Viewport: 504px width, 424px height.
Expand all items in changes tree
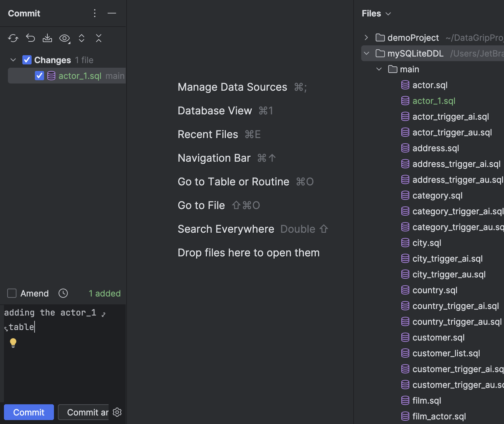[82, 38]
